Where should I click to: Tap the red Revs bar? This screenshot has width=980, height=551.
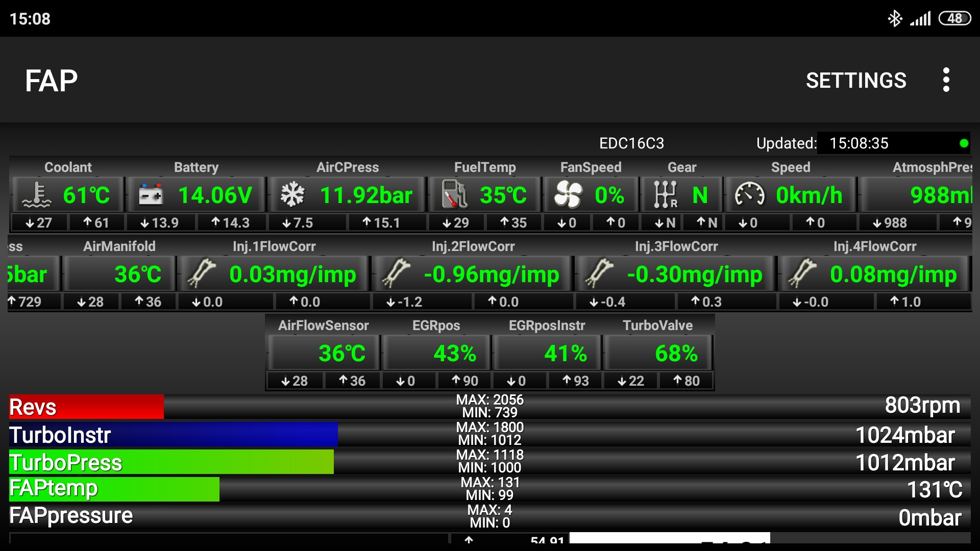[87, 407]
